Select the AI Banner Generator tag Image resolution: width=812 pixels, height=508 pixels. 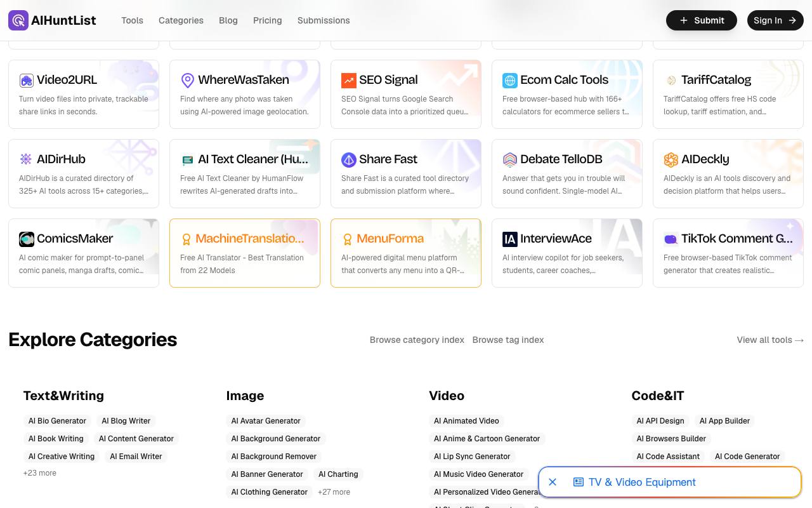267,474
